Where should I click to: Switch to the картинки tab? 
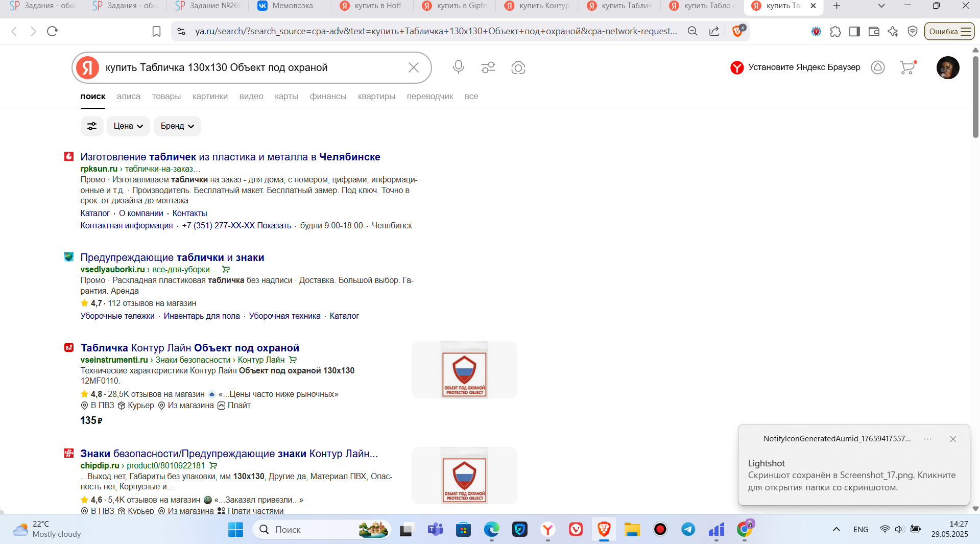coord(210,97)
